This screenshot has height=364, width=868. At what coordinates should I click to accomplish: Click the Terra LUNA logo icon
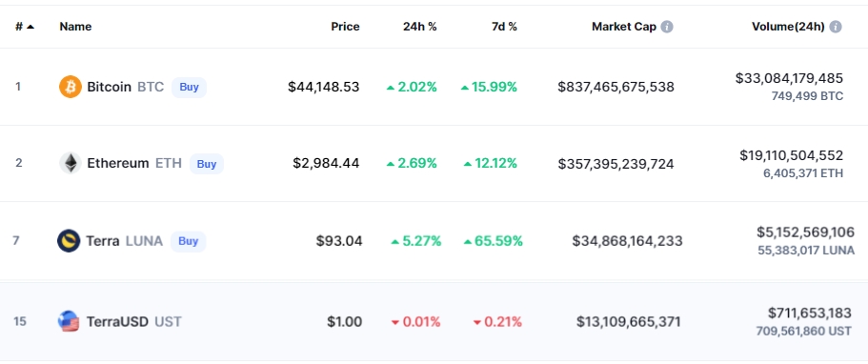pyautogui.click(x=69, y=241)
